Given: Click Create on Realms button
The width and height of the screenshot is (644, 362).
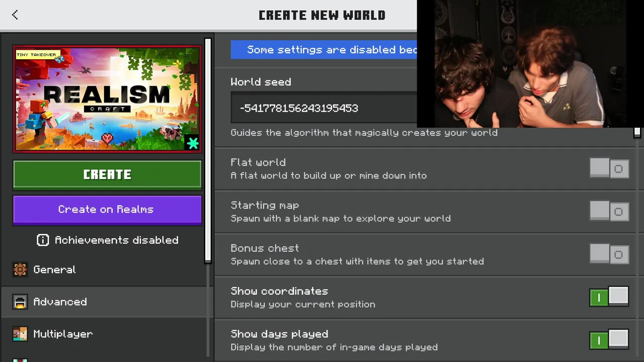Looking at the screenshot, I should coord(107,209).
